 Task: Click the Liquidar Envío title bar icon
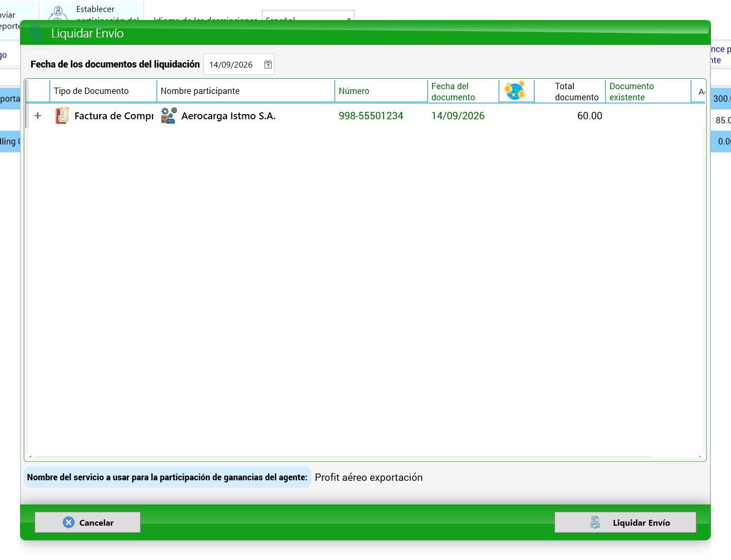pos(36,33)
